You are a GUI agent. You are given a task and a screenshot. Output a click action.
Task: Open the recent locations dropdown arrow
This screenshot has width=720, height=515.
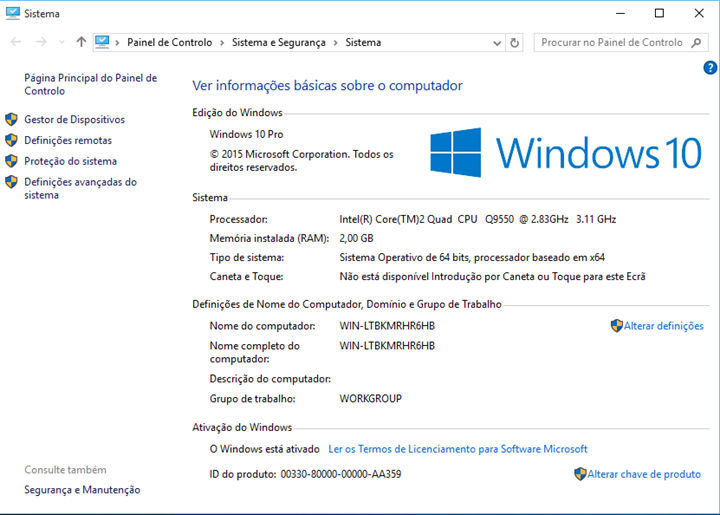62,43
